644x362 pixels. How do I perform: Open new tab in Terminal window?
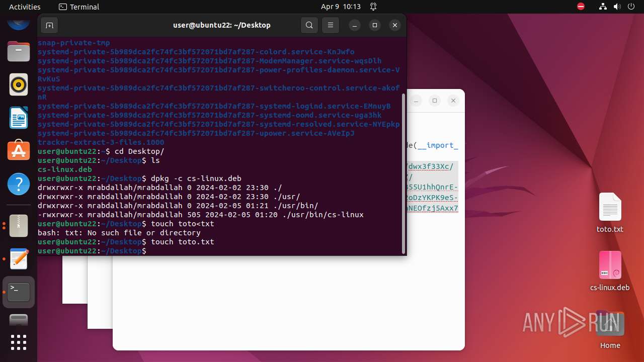(x=49, y=25)
